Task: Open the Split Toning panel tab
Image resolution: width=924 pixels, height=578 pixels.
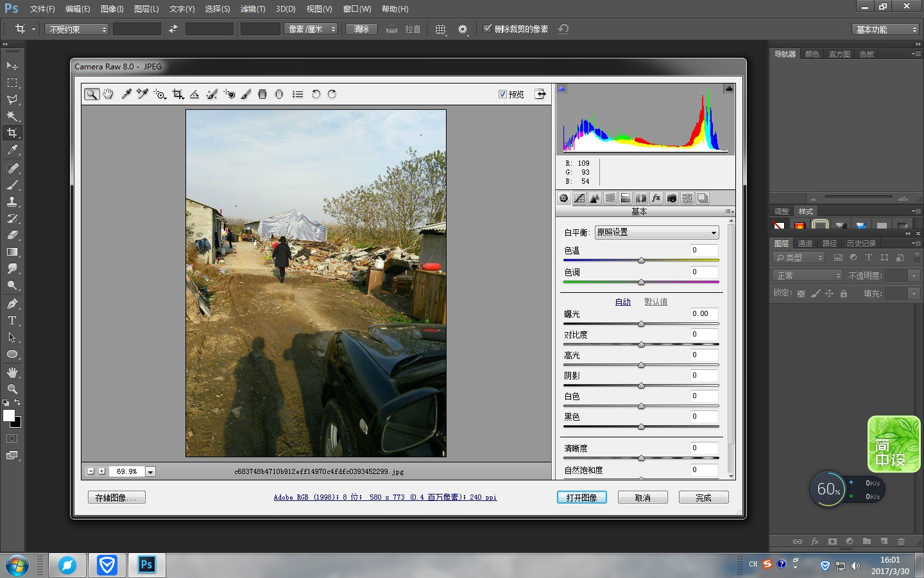Action: pyautogui.click(x=626, y=198)
